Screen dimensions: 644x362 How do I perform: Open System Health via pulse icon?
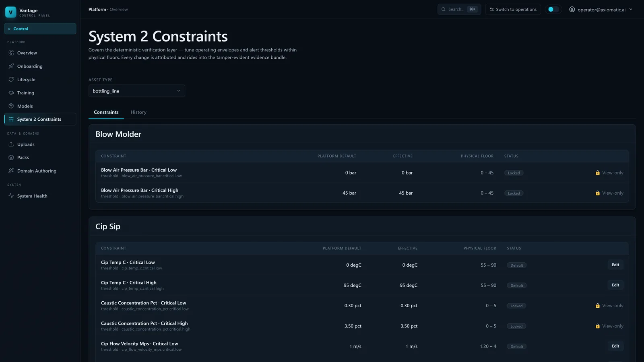tap(11, 196)
